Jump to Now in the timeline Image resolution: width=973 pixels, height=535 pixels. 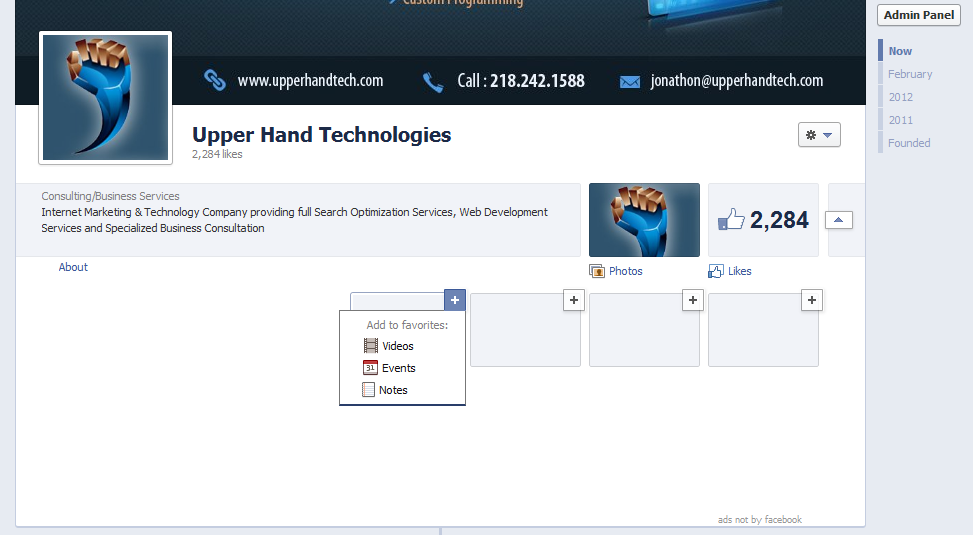point(900,51)
